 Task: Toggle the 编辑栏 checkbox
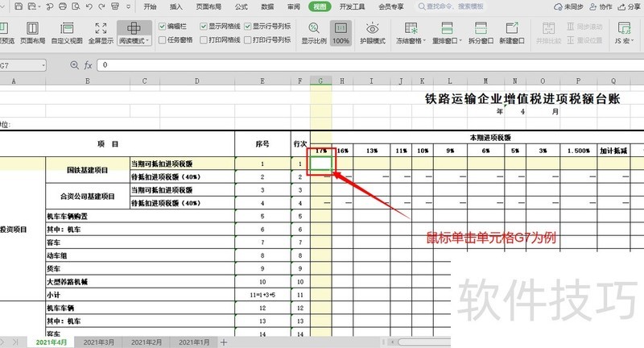(163, 27)
